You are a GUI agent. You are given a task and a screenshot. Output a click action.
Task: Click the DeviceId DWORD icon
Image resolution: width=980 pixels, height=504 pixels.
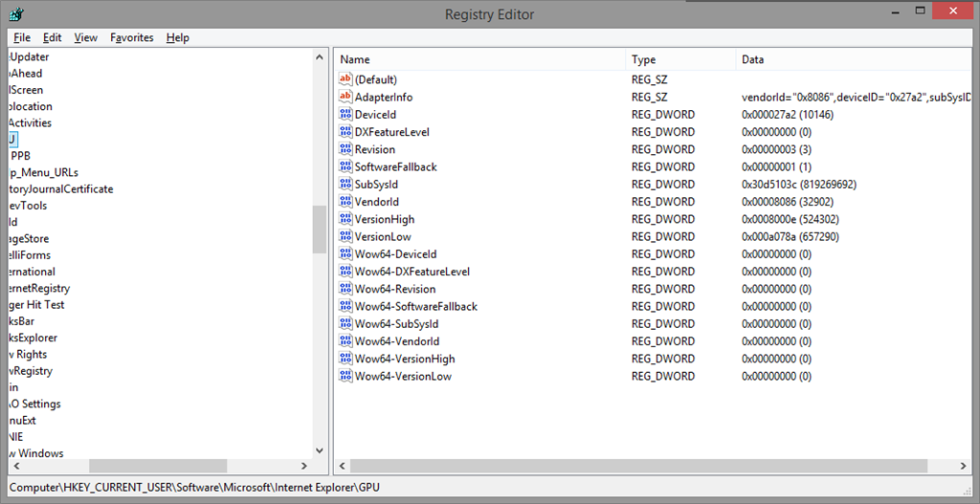pos(345,115)
